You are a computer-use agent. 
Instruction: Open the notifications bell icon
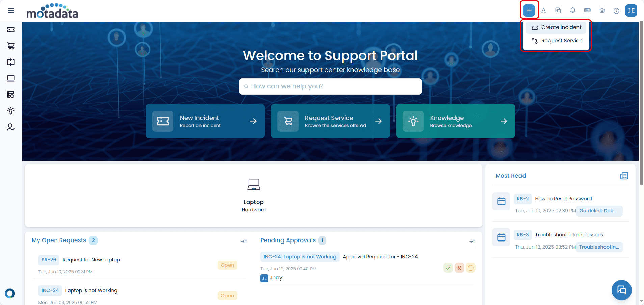(x=573, y=10)
